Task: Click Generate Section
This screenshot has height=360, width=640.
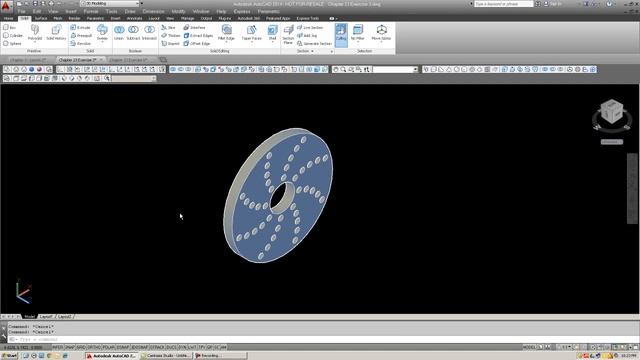Action: (x=314, y=43)
